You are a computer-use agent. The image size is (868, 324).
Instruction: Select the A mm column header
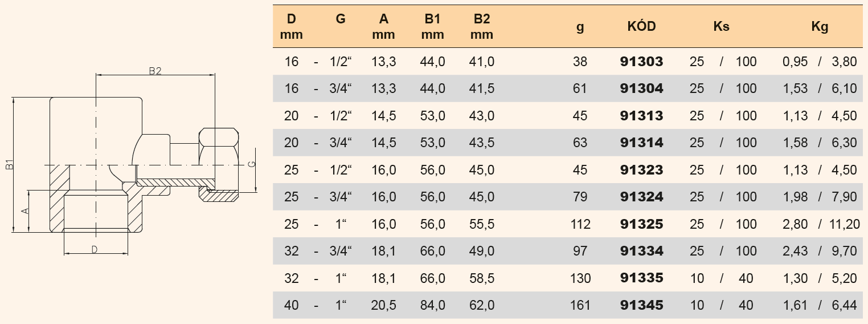point(383,26)
